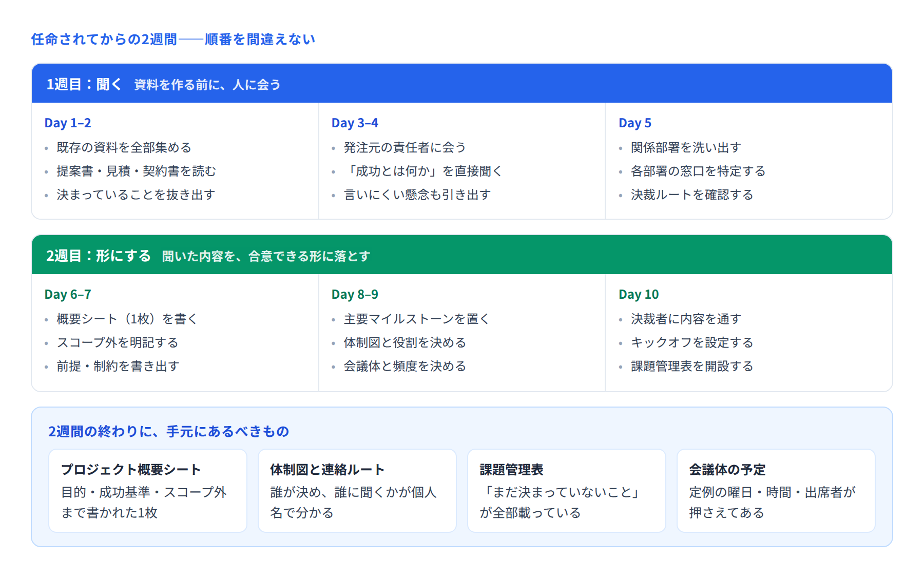Select the Day 1–2 heading
This screenshot has width=924, height=578.
click(x=68, y=123)
